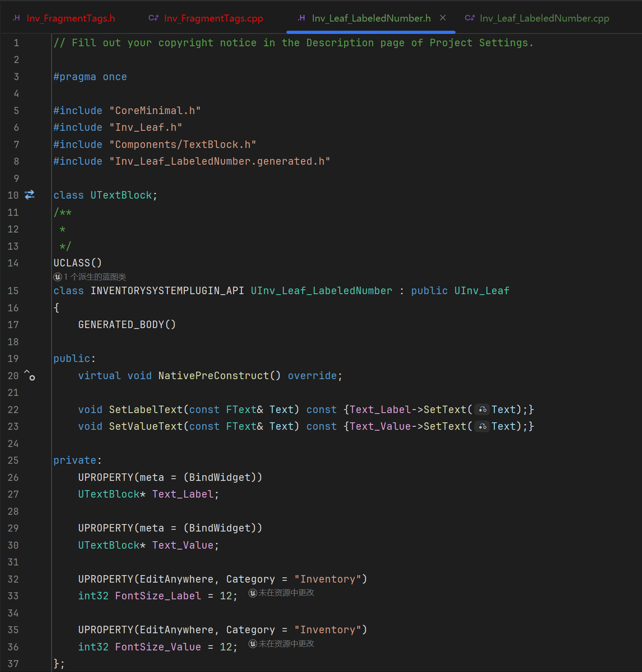This screenshot has width=642, height=672.
Task: Click Unreal icon beside FontSize_Label hint
Action: click(x=253, y=593)
